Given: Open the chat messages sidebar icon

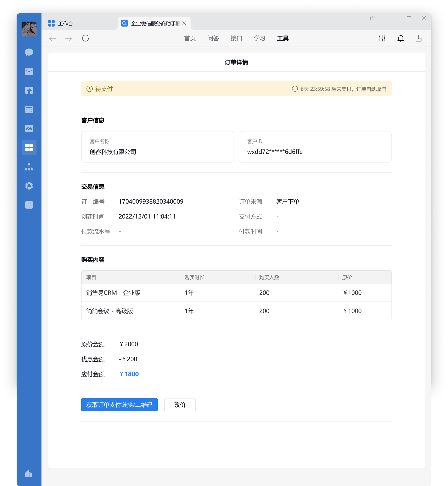Looking at the screenshot, I should tap(29, 52).
